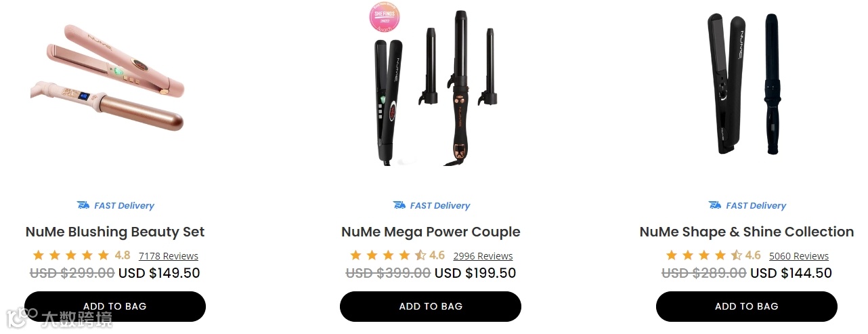868x334 pixels.
Task: Add NuMe Mega Power Couple to bag
Action: click(x=431, y=306)
